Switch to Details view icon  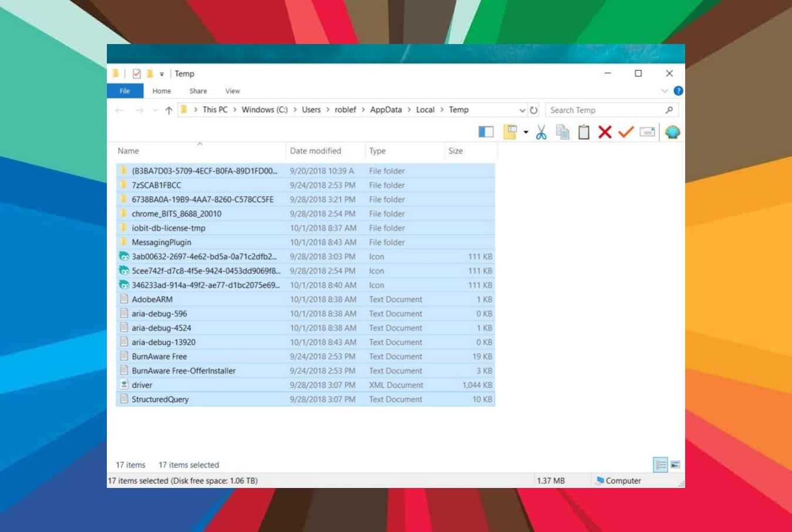660,464
